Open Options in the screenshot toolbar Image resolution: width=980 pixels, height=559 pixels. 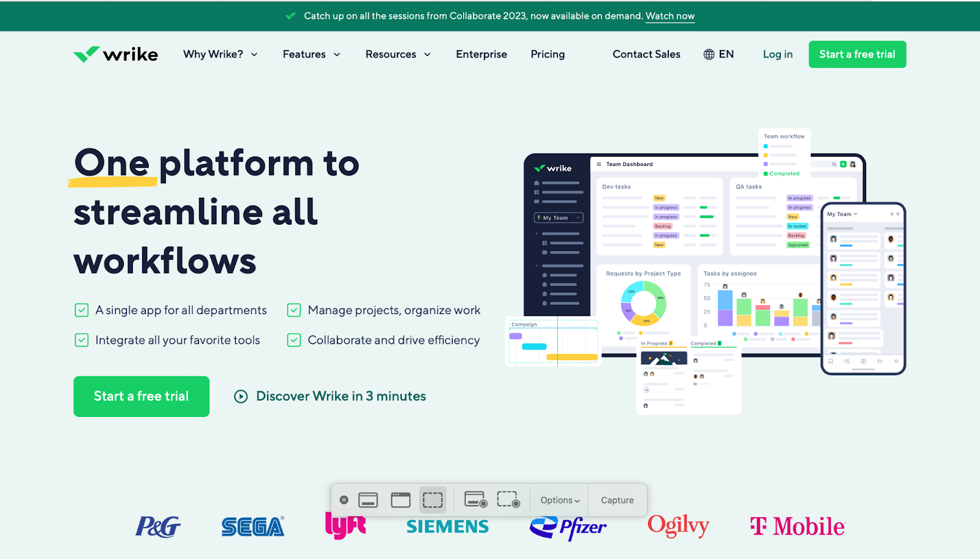(x=558, y=500)
